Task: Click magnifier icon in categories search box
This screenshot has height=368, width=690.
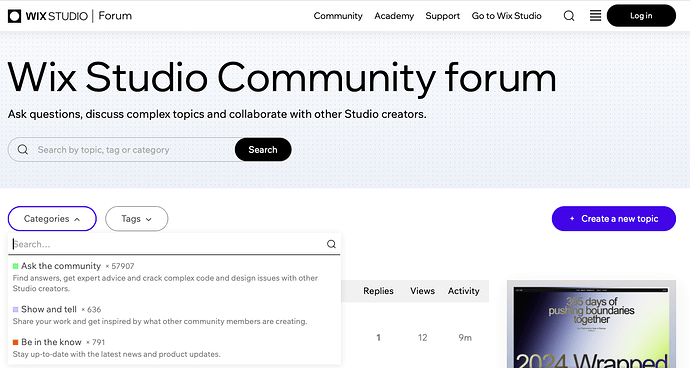Action: pos(331,244)
